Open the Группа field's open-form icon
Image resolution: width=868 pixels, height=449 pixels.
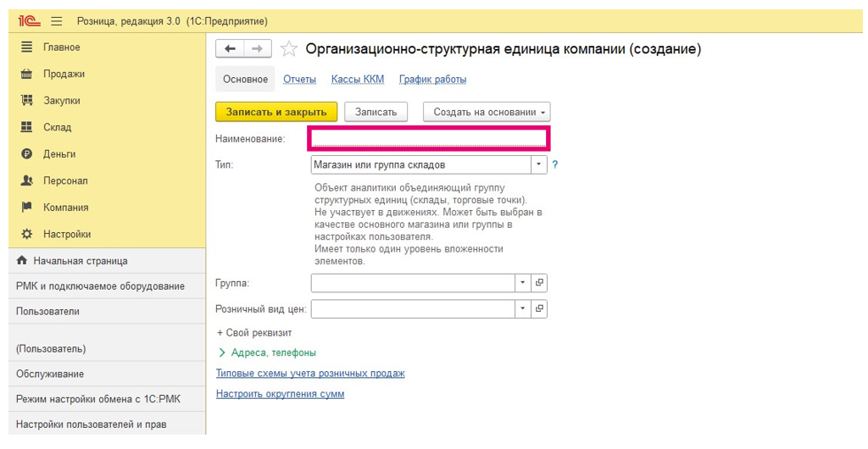tap(539, 283)
